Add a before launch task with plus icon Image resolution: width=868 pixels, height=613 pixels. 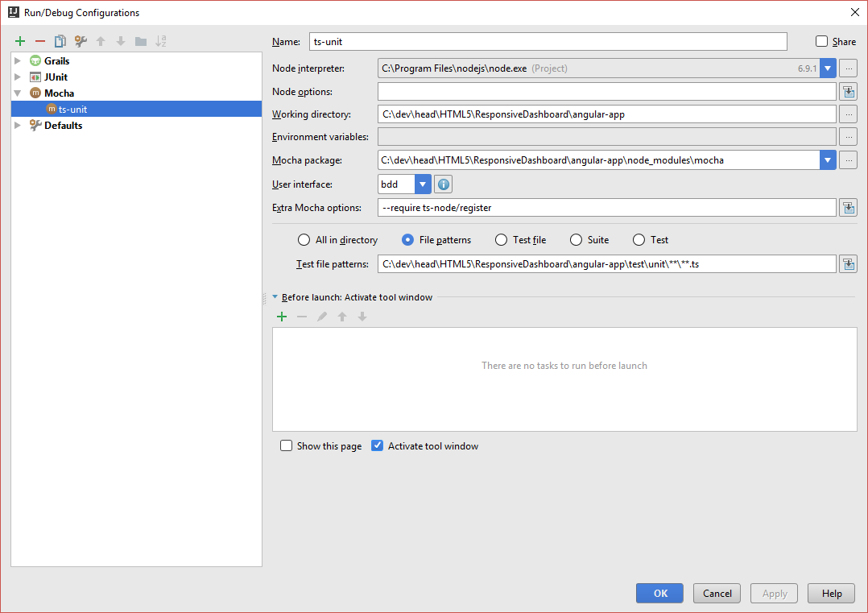point(282,317)
